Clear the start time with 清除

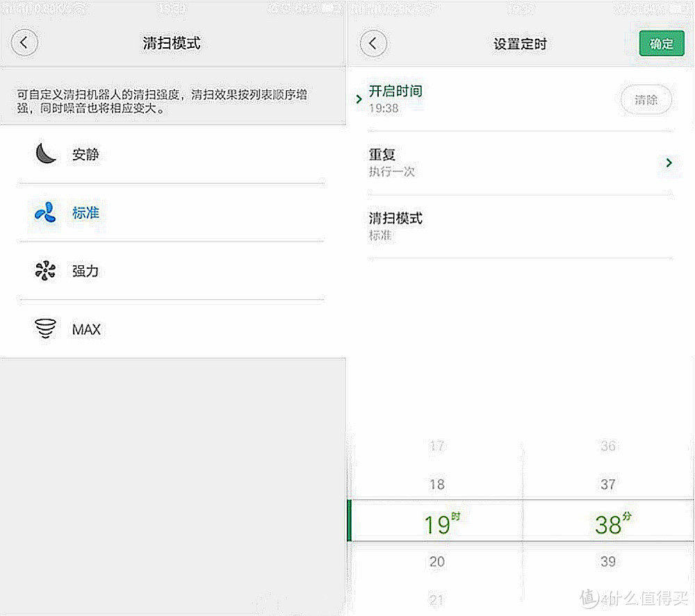646,99
